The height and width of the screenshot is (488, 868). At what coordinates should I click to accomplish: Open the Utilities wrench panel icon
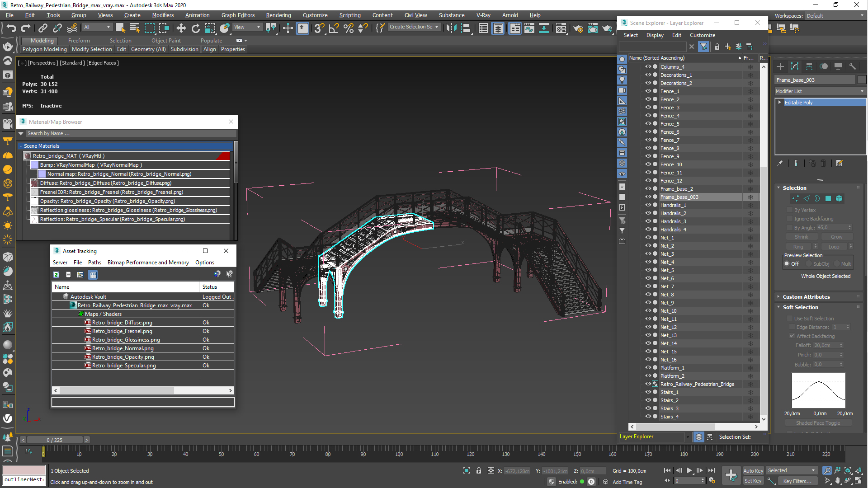tap(853, 66)
